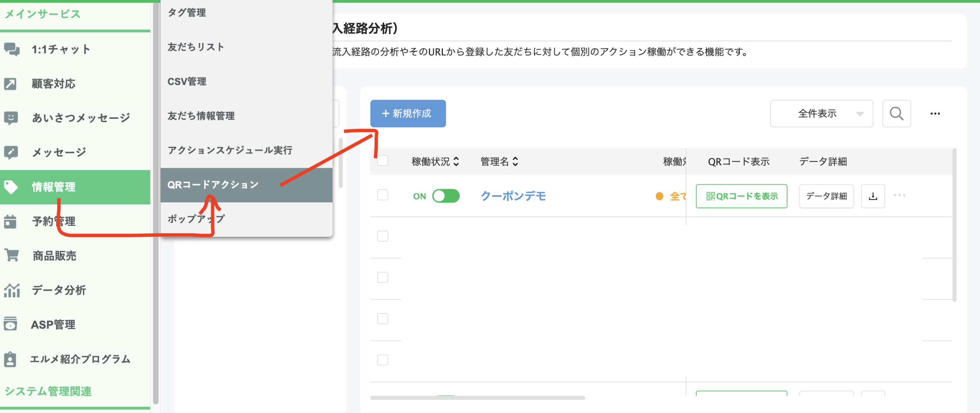
Task: Choose 友だちリスト from the submenu
Action: click(196, 47)
